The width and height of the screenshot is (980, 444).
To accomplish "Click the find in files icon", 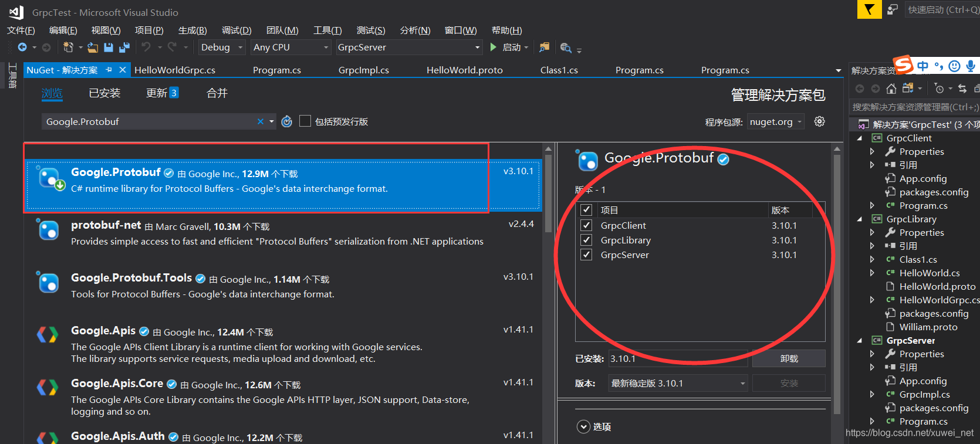I will [x=545, y=47].
